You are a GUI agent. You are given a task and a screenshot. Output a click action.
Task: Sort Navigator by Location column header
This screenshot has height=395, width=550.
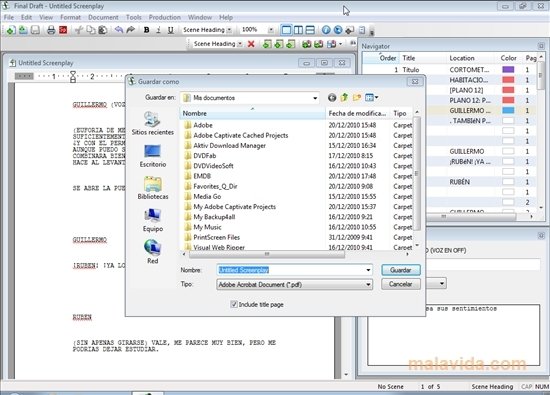click(471, 58)
